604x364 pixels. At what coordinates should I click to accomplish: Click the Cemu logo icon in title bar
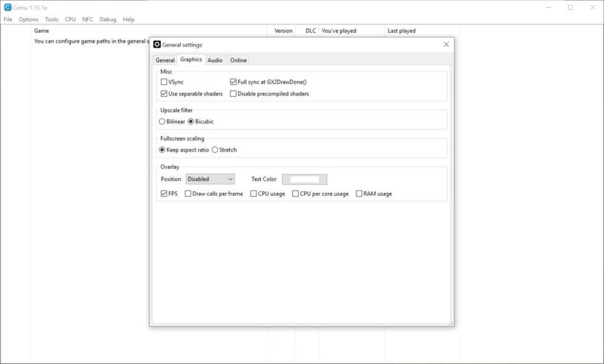(8, 7)
